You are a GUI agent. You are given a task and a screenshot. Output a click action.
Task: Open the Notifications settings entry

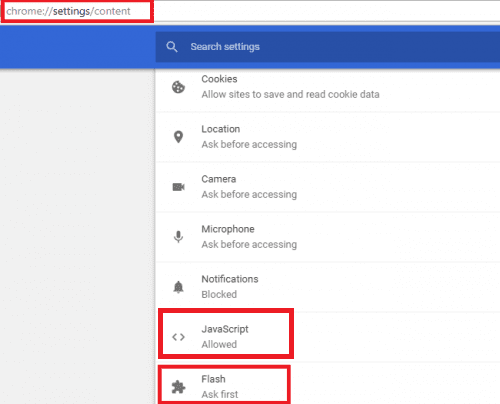(x=328, y=287)
